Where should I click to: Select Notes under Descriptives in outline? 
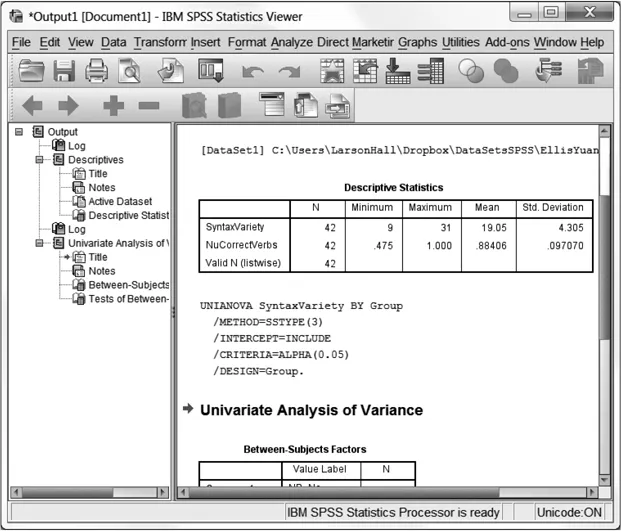[101, 187]
